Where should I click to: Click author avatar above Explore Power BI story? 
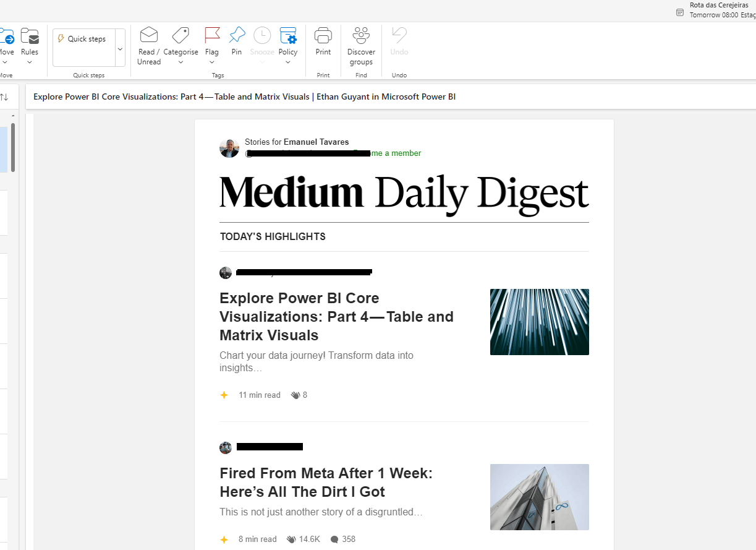pos(226,273)
